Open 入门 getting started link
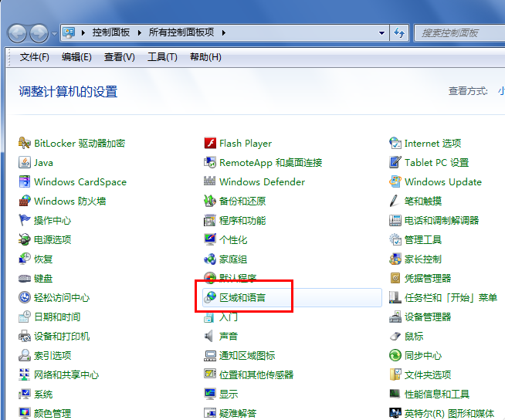Image resolution: width=505 pixels, height=420 pixels. (x=229, y=317)
